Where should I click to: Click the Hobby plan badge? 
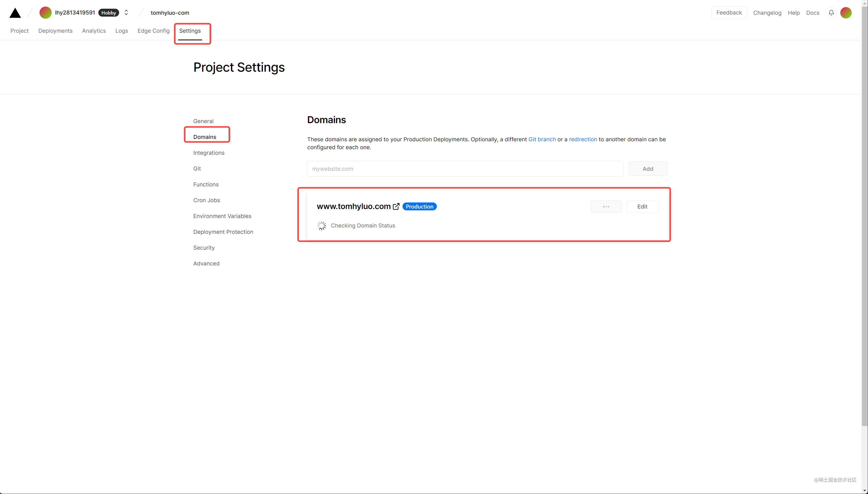click(109, 13)
